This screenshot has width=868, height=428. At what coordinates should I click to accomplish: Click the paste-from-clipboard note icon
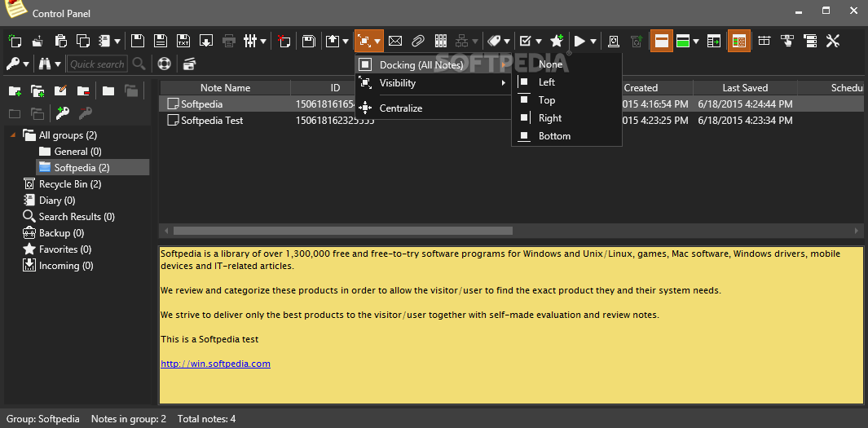pyautogui.click(x=60, y=41)
